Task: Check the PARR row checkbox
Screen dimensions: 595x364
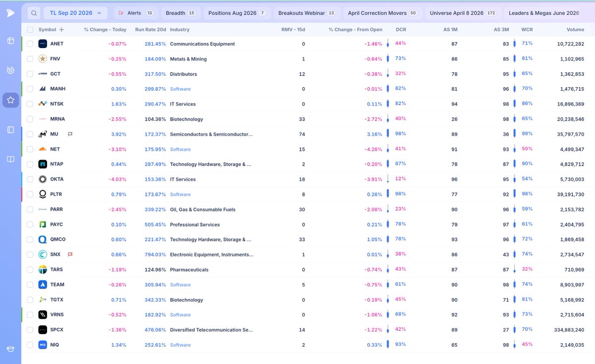Action: [x=30, y=209]
